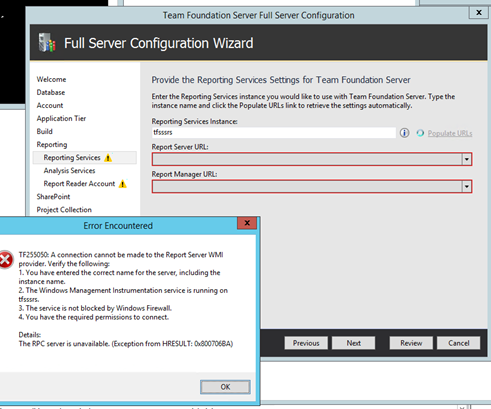491x409 pixels.
Task: Click the 'required permissions to connect' error line
Action: [94, 317]
